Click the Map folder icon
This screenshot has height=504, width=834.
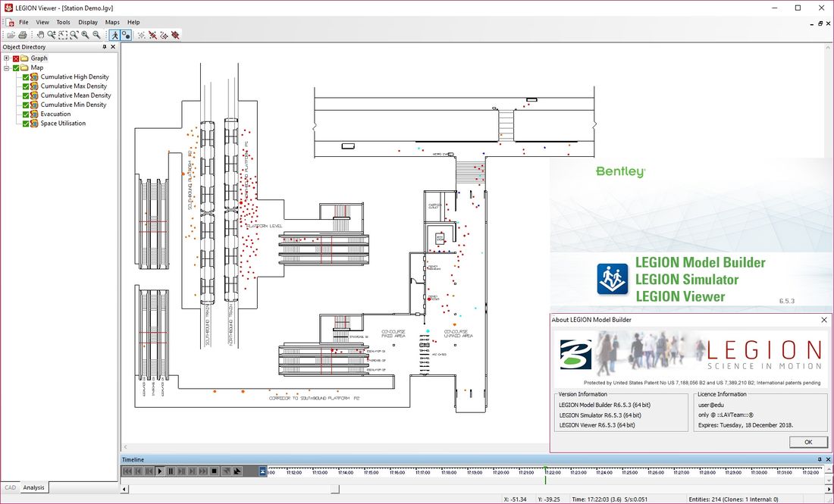tap(24, 67)
